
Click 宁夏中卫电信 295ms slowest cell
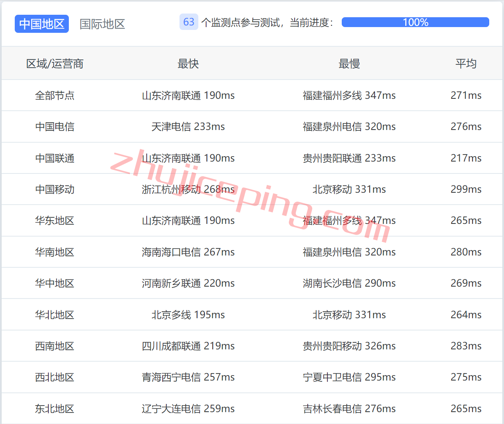click(x=349, y=377)
